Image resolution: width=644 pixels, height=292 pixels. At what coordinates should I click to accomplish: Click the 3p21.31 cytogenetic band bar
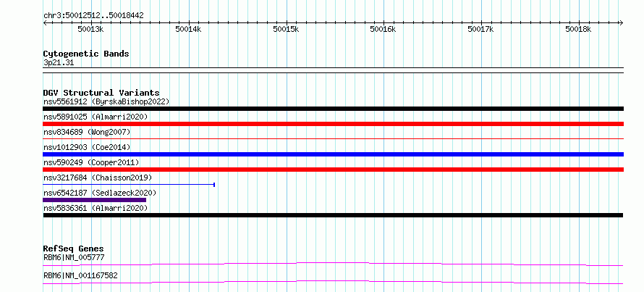click(333, 70)
